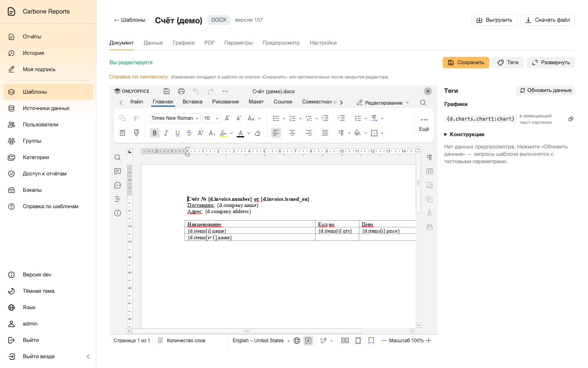
Task: Open the Вставка ribbon tab
Action: click(192, 102)
